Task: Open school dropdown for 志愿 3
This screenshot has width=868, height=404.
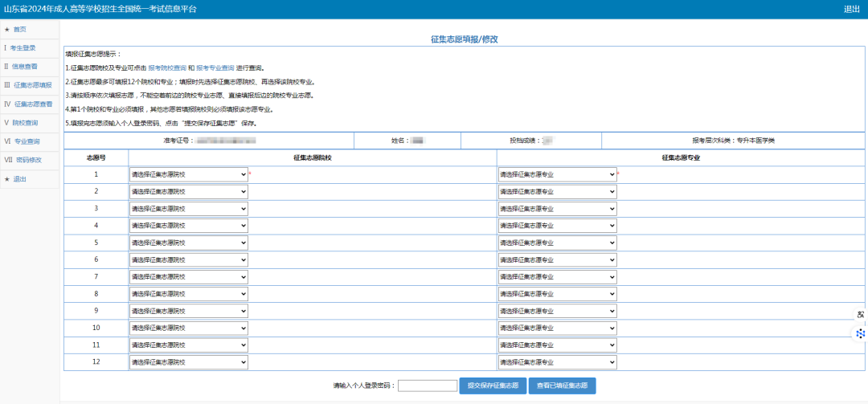Action: coord(188,209)
